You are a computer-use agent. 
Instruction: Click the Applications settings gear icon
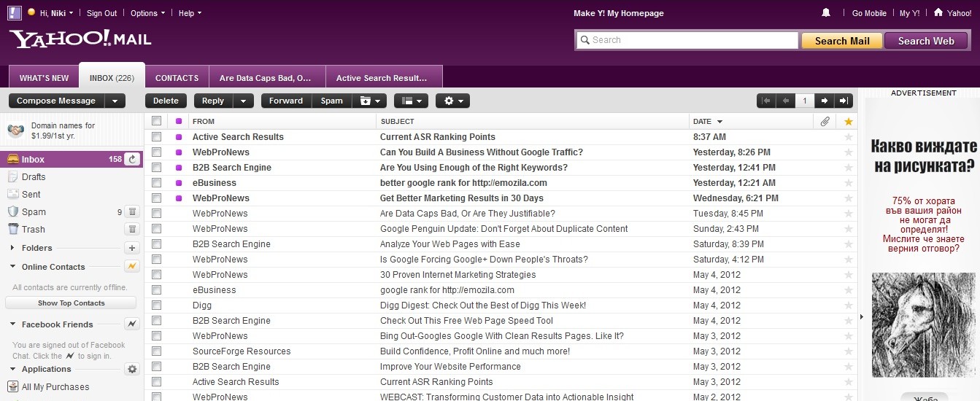click(132, 370)
